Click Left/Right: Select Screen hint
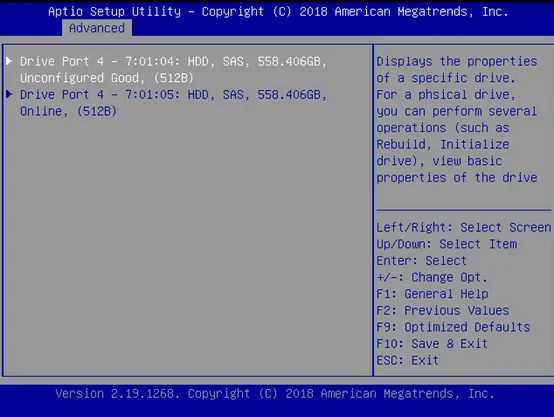The width and height of the screenshot is (554, 417). click(x=464, y=227)
